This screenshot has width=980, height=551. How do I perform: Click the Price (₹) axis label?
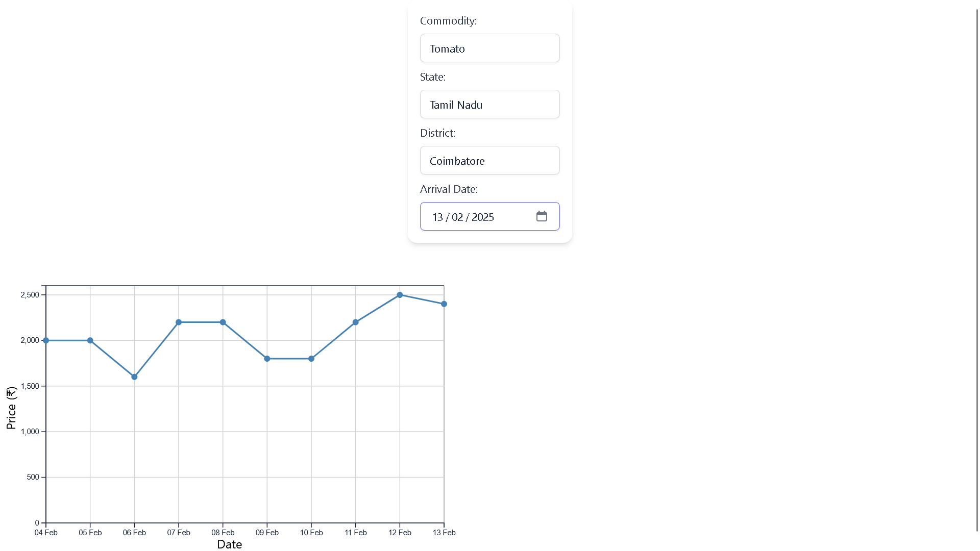[x=11, y=408]
